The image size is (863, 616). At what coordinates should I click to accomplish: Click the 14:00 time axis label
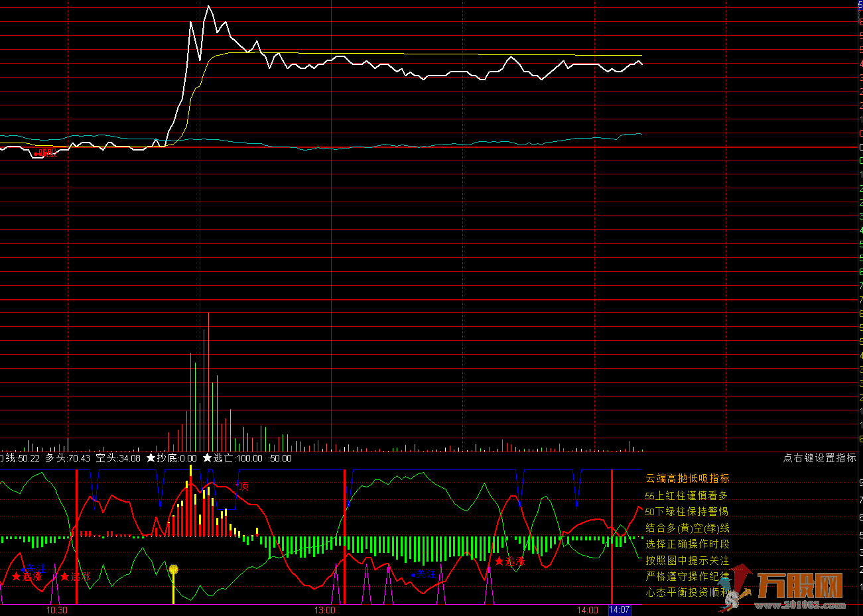click(x=587, y=610)
